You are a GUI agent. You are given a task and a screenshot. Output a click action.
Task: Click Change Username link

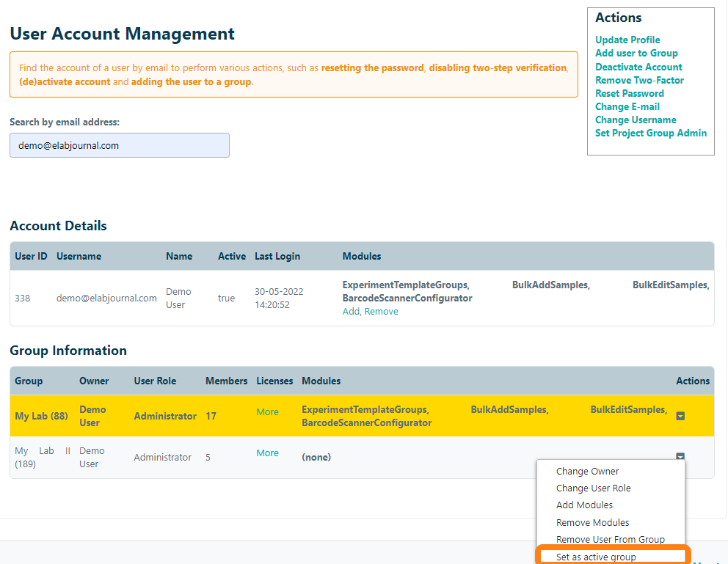coord(636,120)
